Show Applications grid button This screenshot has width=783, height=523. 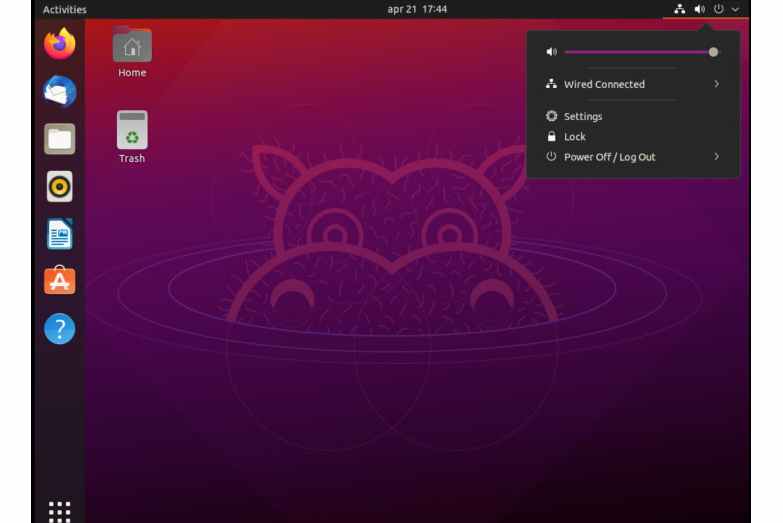(60, 510)
